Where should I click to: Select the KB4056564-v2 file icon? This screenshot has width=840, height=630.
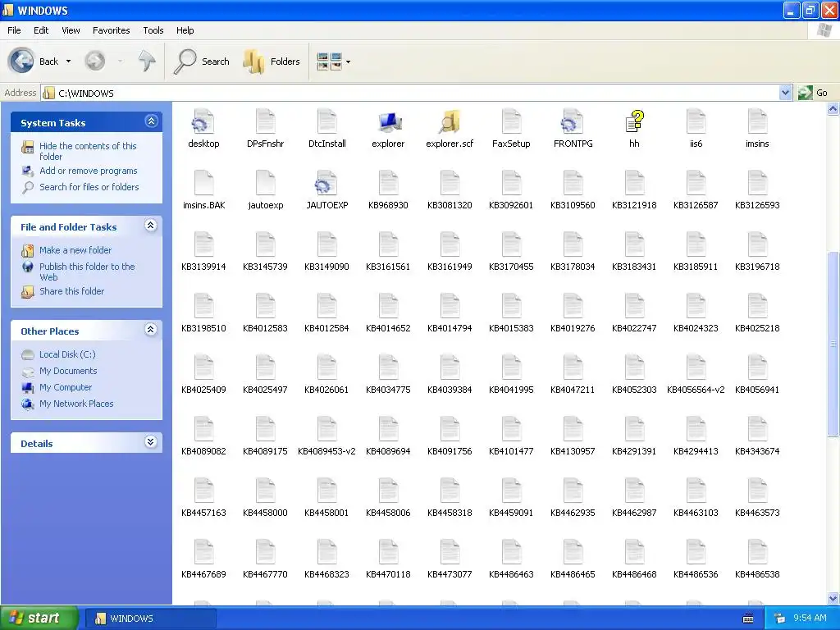[x=696, y=368]
